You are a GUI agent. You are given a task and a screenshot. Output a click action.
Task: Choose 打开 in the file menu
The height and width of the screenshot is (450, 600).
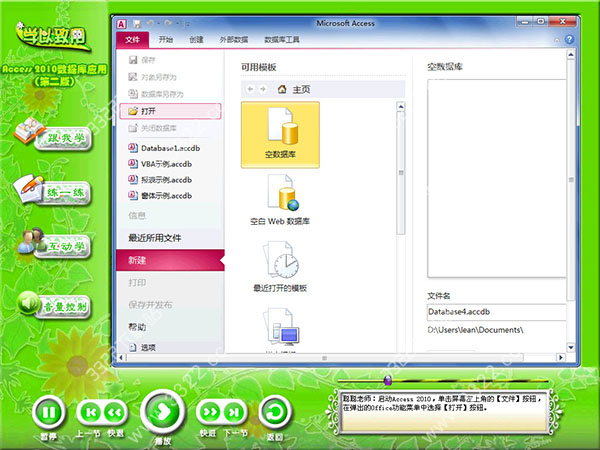[170, 111]
